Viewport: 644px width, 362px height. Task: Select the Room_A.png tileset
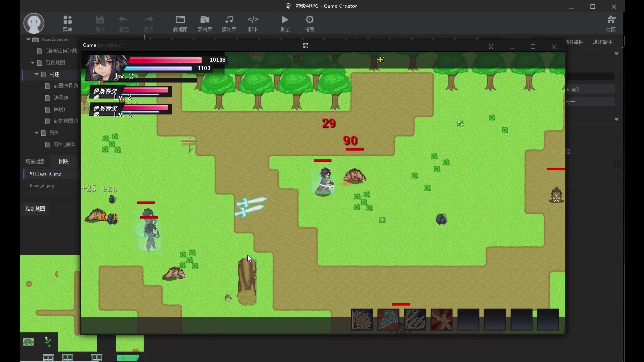coord(42,186)
